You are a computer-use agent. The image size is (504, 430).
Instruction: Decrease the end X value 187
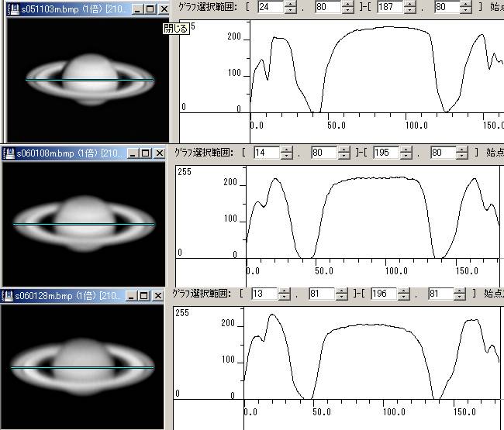(410, 10)
